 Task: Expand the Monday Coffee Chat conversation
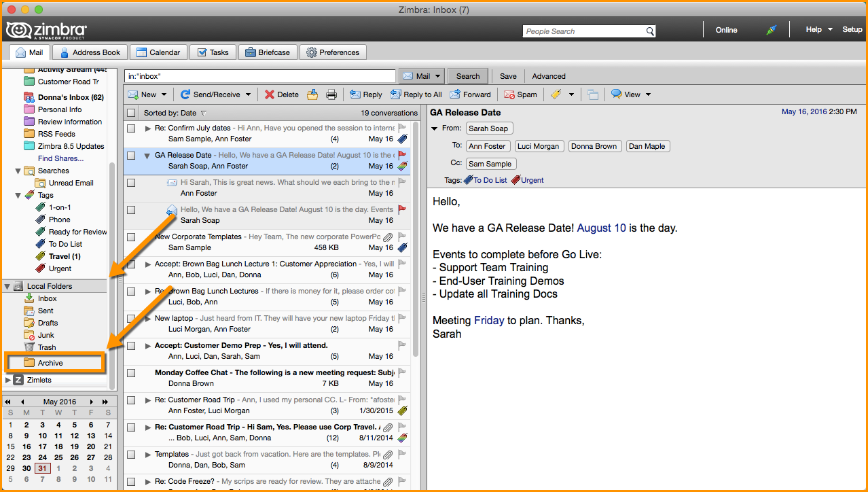pyautogui.click(x=148, y=372)
